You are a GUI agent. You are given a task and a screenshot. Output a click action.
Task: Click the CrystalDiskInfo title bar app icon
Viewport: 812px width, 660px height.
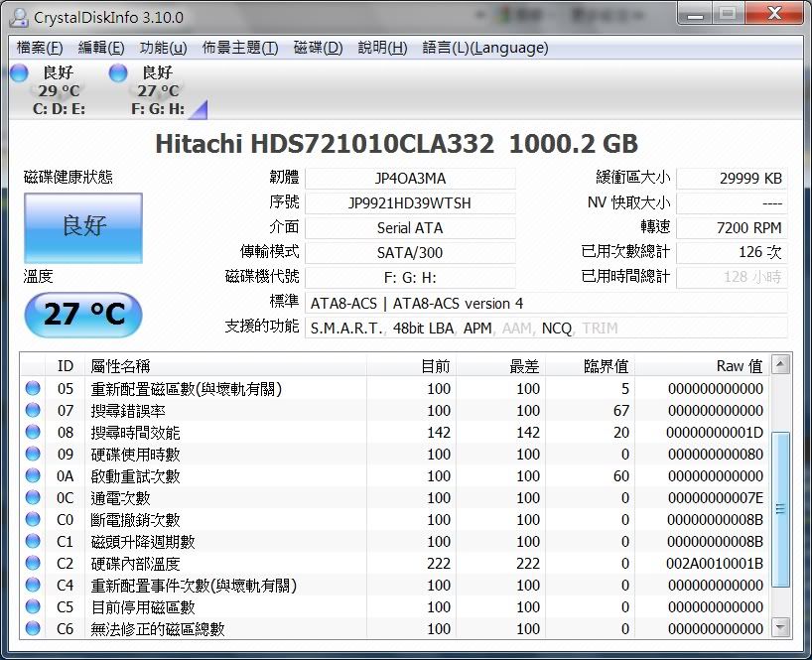[x=19, y=17]
